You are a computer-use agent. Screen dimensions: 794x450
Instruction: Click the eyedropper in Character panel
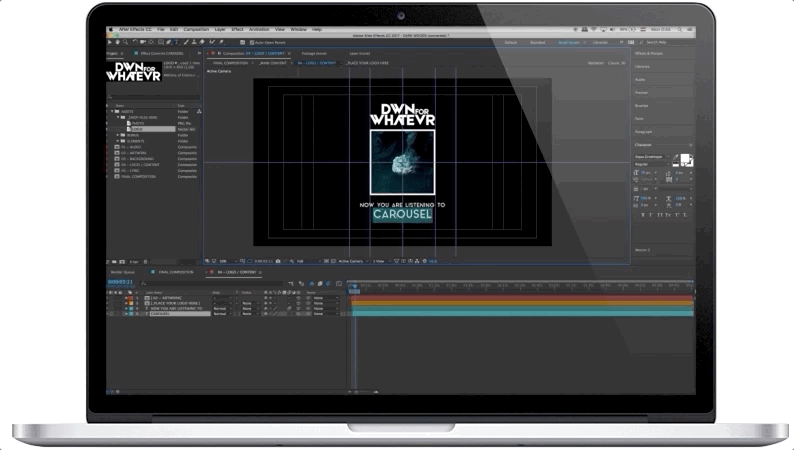[x=676, y=157]
